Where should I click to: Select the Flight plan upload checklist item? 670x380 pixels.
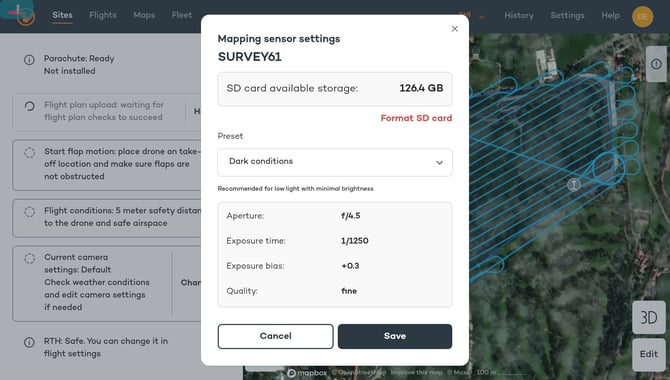tap(107, 112)
